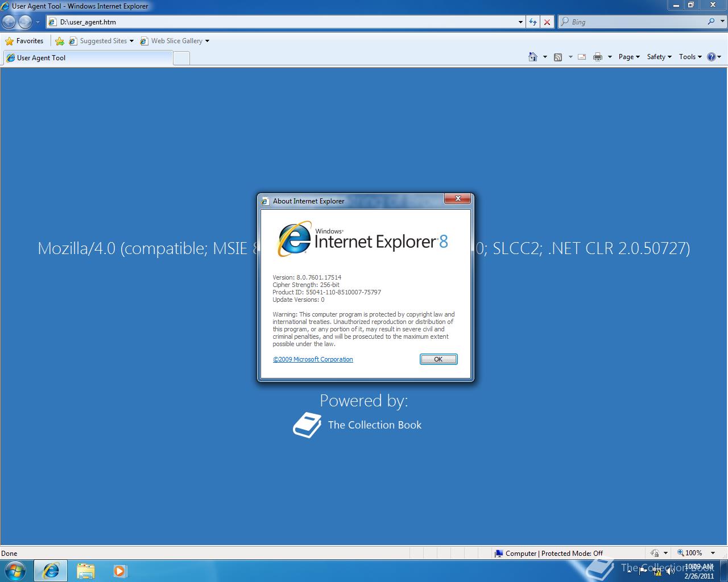Select the User Agent Tool tab
The height and width of the screenshot is (582, 728).
(x=88, y=58)
